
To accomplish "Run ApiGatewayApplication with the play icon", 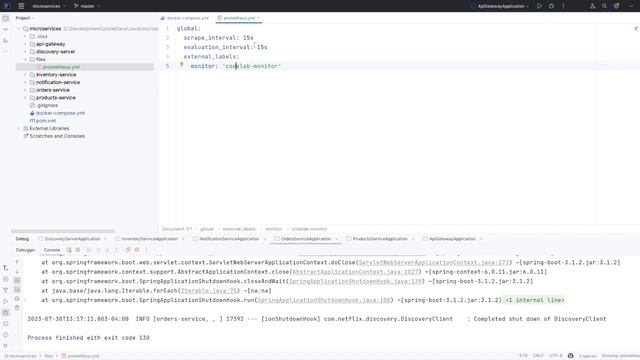I will [x=539, y=6].
